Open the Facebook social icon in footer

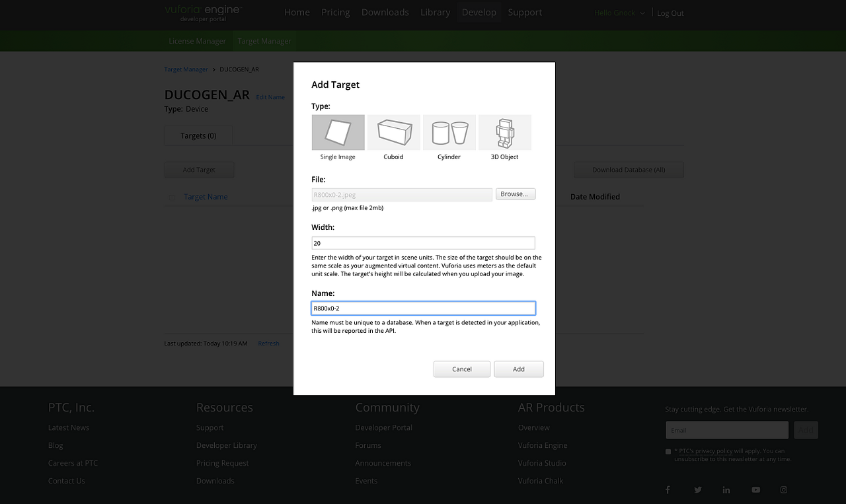click(668, 489)
